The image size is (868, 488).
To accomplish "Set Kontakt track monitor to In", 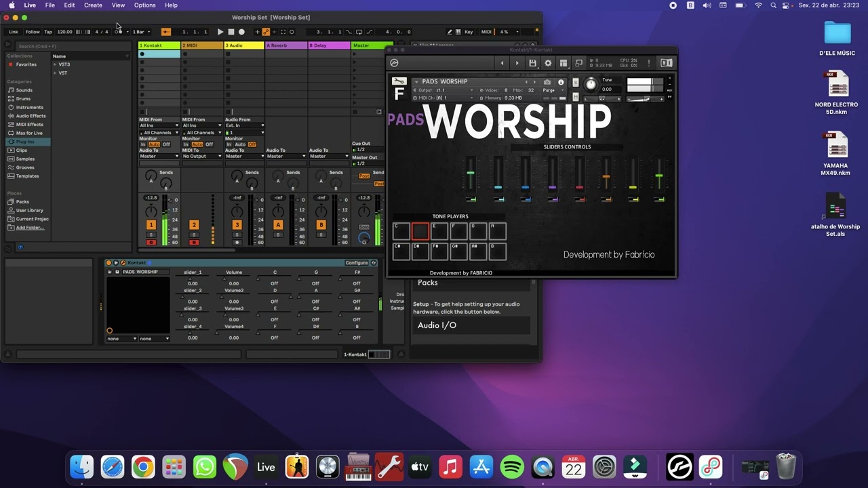I will pyautogui.click(x=143, y=144).
